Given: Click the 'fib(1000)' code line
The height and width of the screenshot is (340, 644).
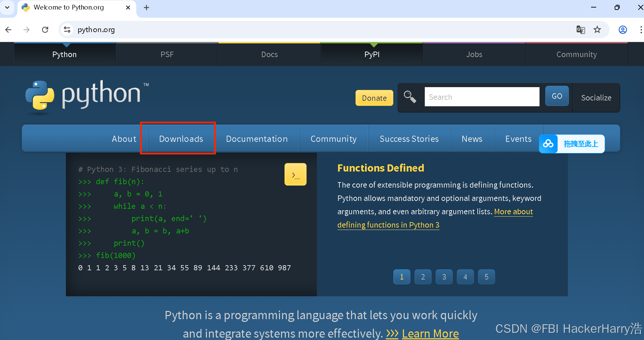Looking at the screenshot, I should pos(116,255).
